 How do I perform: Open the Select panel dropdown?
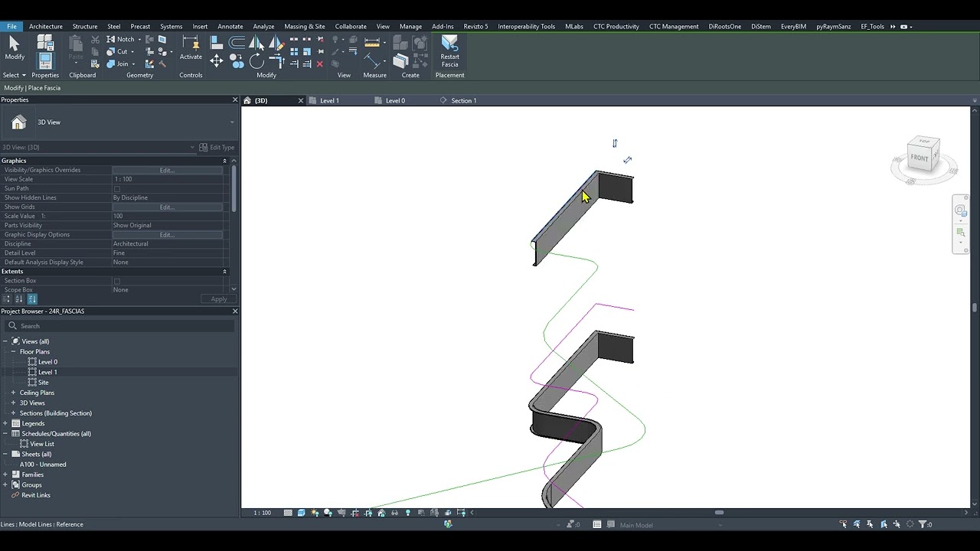[15, 75]
